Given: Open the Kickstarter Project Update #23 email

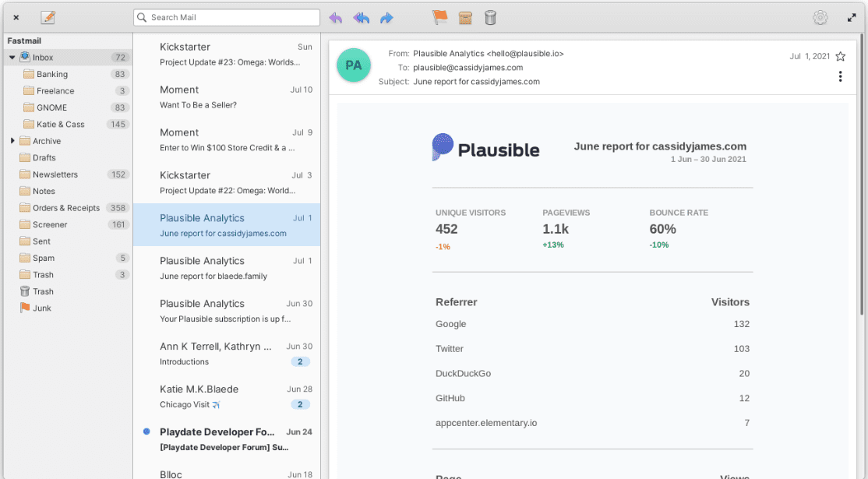Looking at the screenshot, I should tap(227, 55).
